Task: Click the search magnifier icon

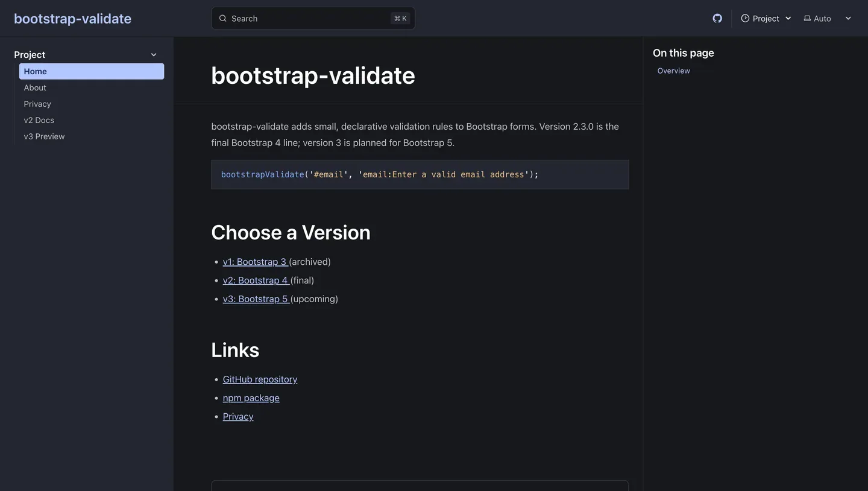Action: [x=223, y=18]
